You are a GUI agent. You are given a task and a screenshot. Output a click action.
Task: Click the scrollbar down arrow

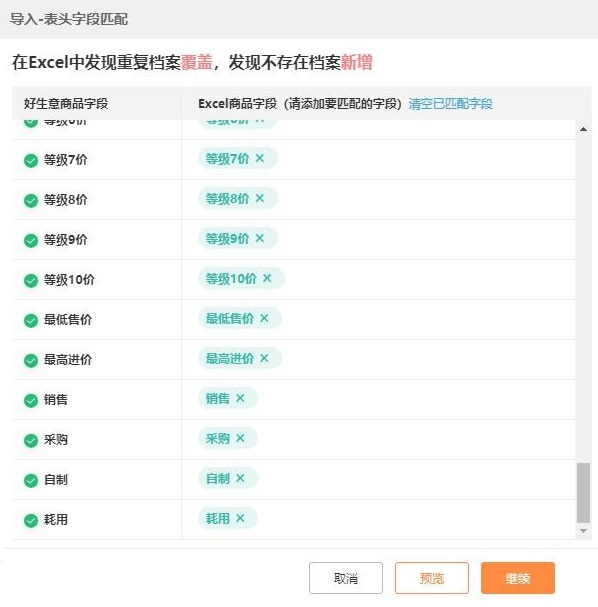(x=583, y=531)
